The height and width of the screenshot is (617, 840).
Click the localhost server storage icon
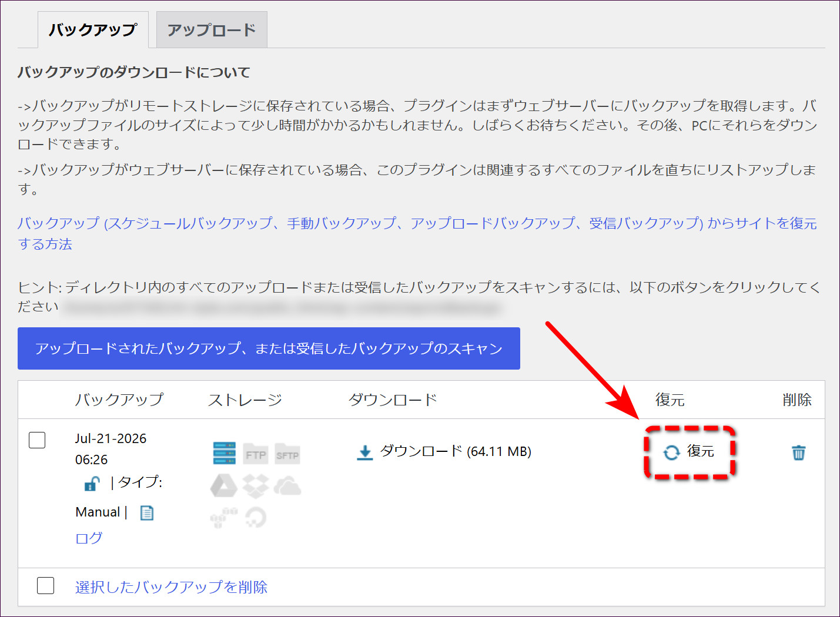[x=224, y=453]
